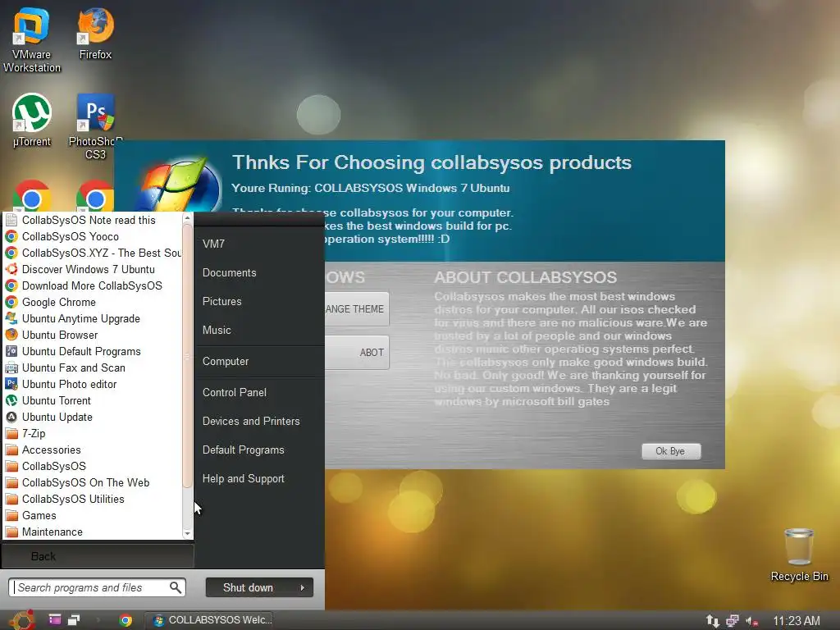Open CollabSysOS.XYZ - The Best entry
840x630 pixels.
coord(94,253)
